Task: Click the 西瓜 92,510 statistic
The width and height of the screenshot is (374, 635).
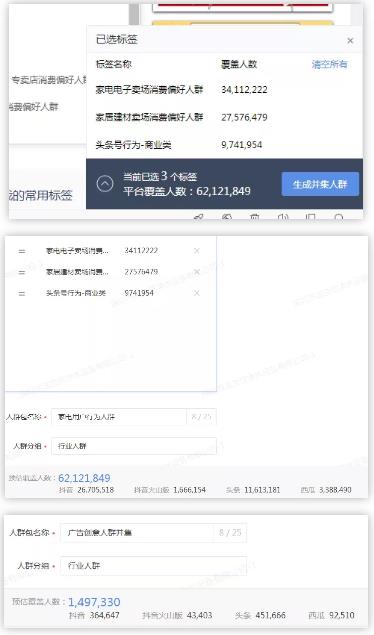Action: pyautogui.click(x=331, y=615)
